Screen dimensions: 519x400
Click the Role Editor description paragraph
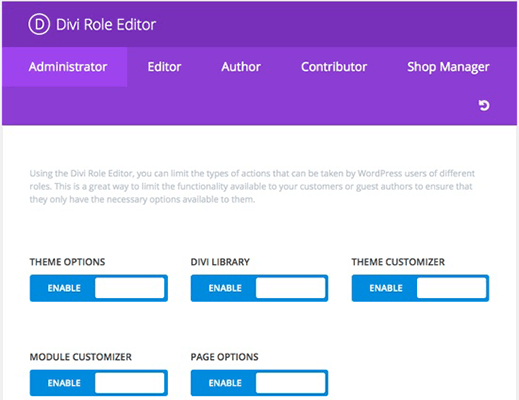click(252, 186)
